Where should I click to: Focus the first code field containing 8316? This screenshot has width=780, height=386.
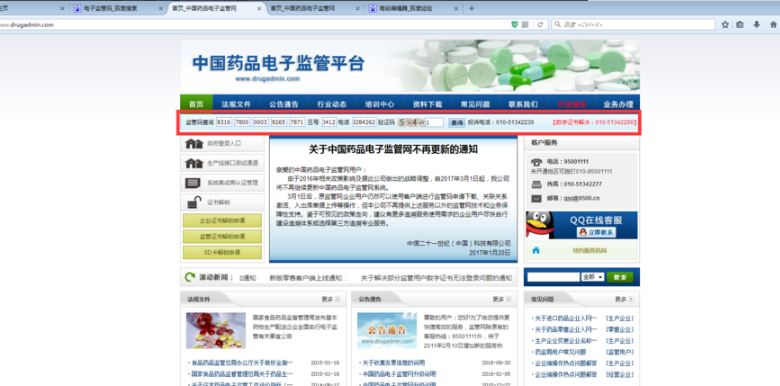click(x=224, y=122)
